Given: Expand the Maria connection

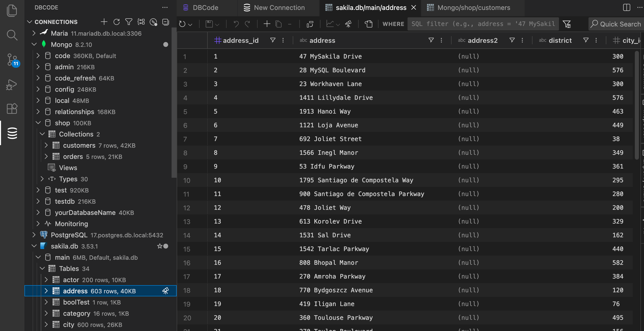Looking at the screenshot, I should [34, 33].
